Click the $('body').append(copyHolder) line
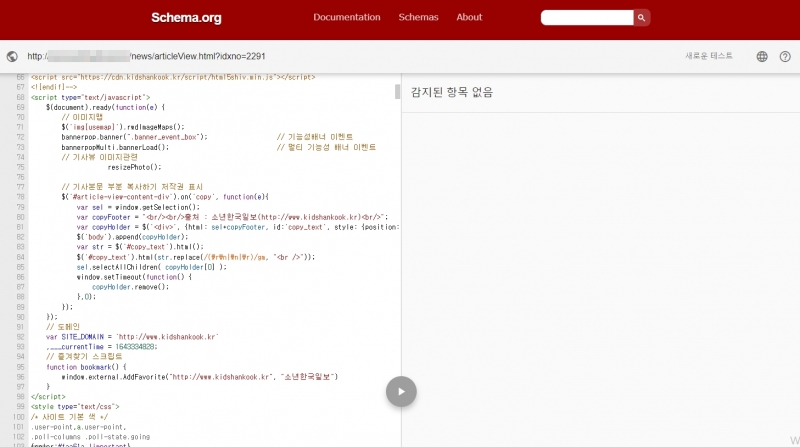 (132, 237)
